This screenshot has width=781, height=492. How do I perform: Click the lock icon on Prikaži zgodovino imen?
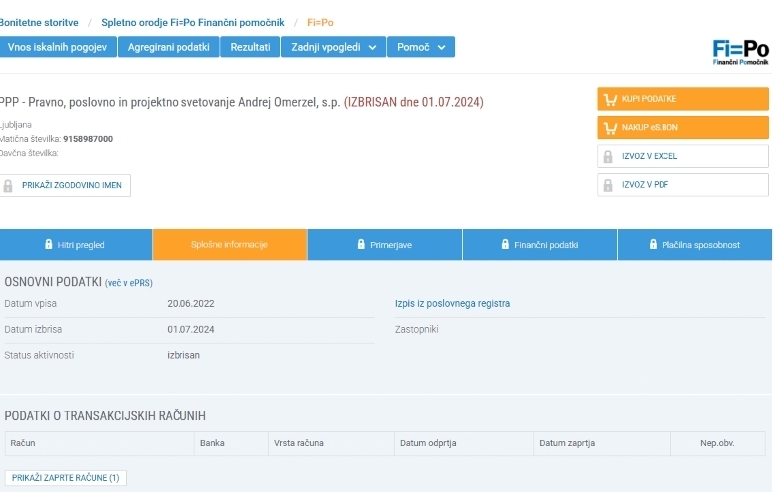(9, 186)
